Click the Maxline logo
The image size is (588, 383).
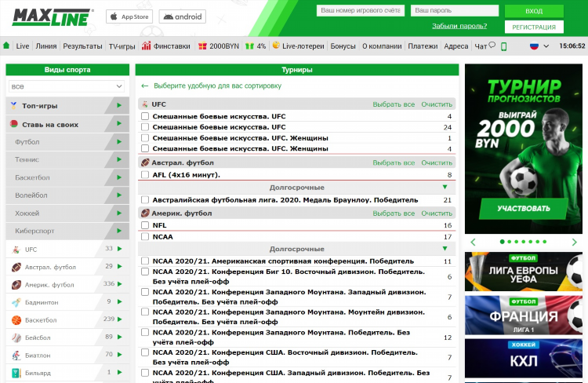pyautogui.click(x=52, y=17)
